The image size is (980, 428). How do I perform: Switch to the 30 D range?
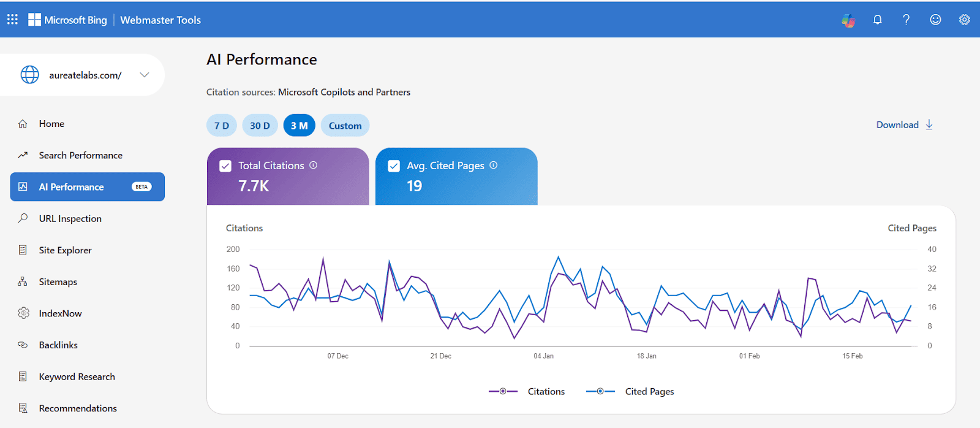[x=260, y=126]
